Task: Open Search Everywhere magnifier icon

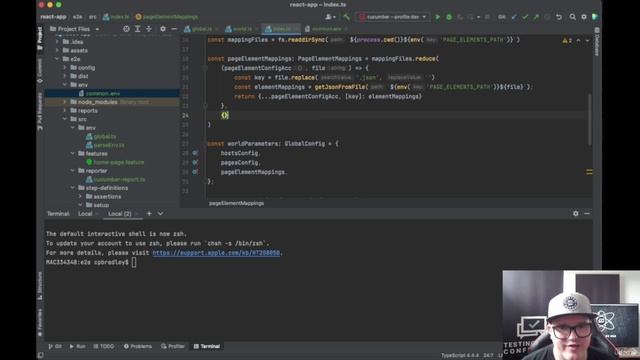Action: click(x=572, y=17)
